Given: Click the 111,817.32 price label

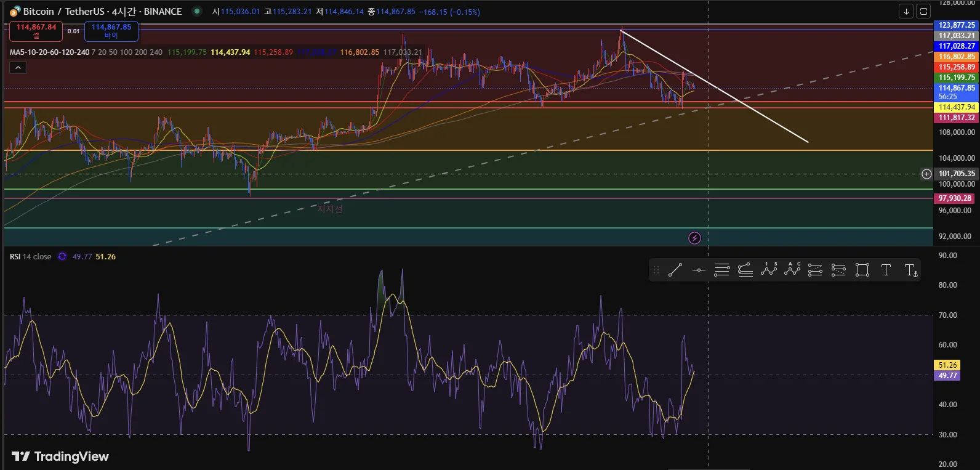Looking at the screenshot, I should tap(957, 118).
